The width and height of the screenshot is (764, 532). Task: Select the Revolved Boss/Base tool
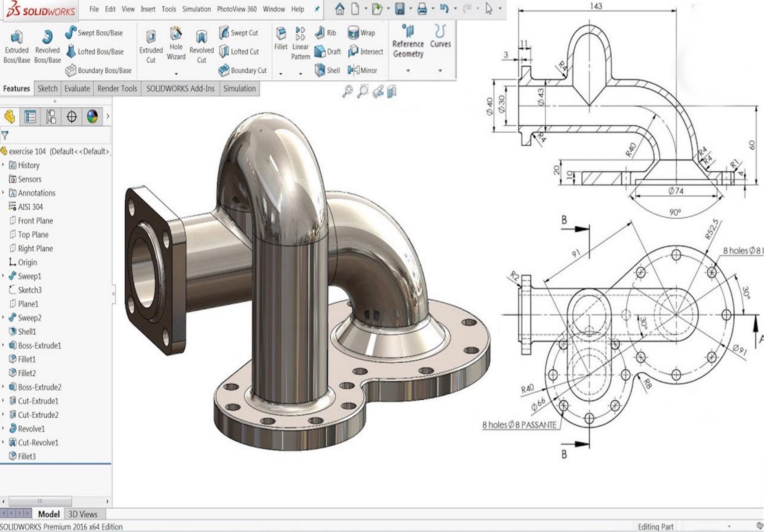pos(47,37)
